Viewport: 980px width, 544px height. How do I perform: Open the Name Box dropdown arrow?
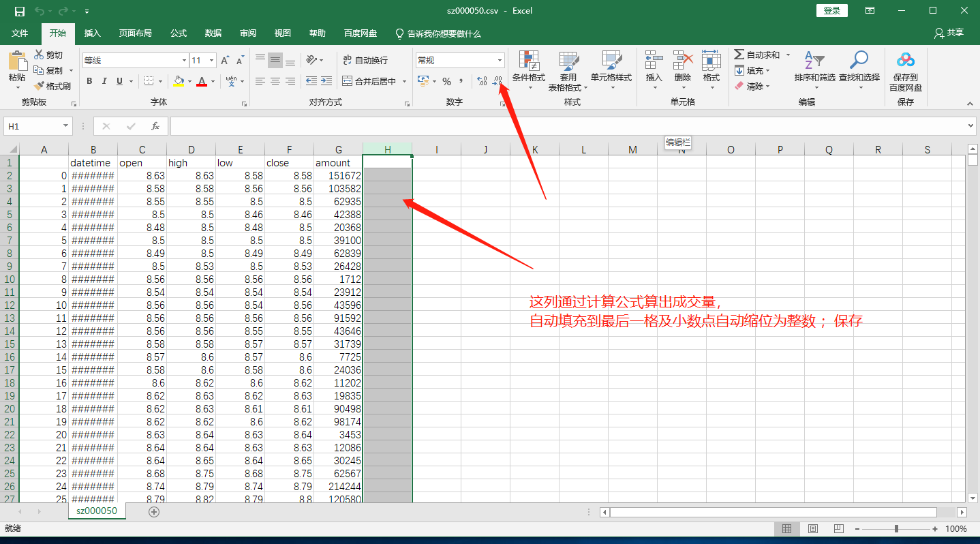(66, 126)
